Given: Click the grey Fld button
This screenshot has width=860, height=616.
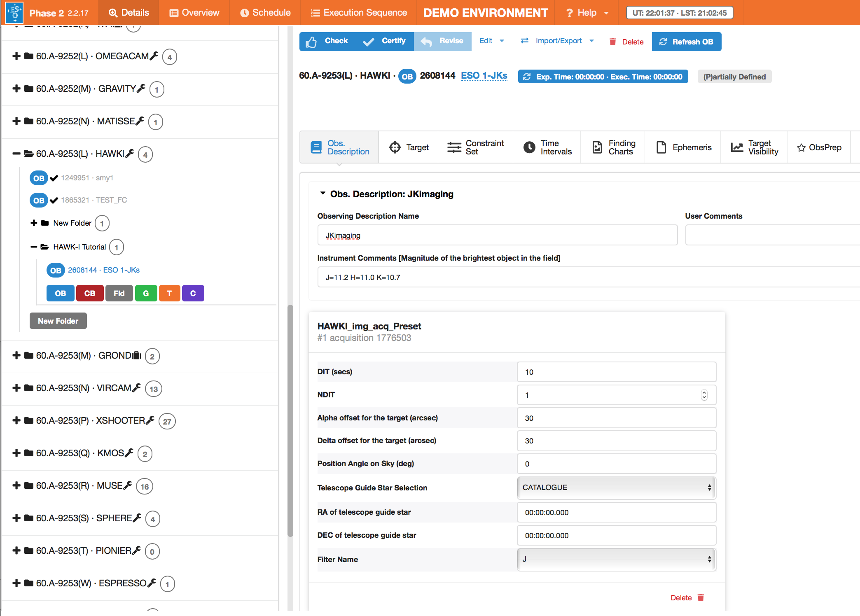Looking at the screenshot, I should (x=119, y=293).
